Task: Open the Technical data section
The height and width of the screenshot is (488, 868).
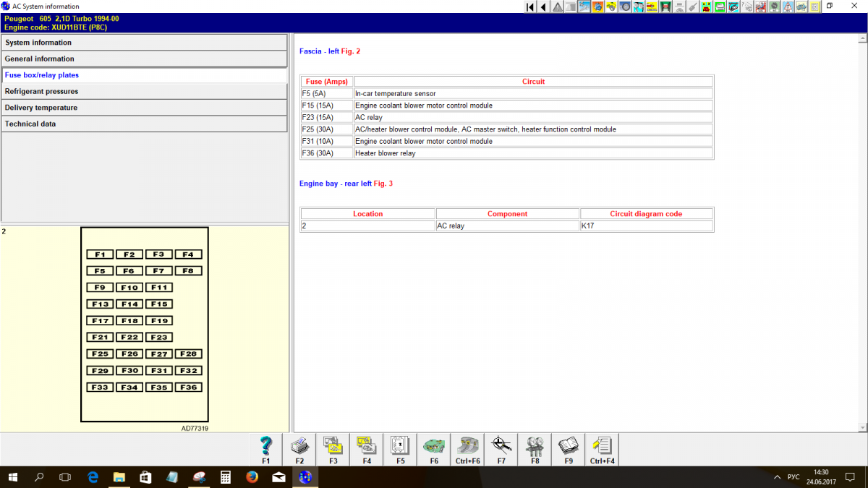Action: (x=145, y=124)
